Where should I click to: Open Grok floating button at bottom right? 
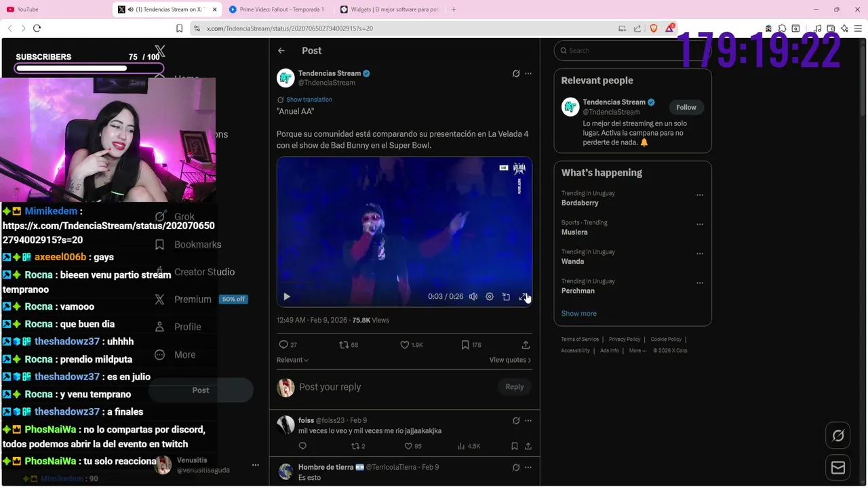pos(838,436)
